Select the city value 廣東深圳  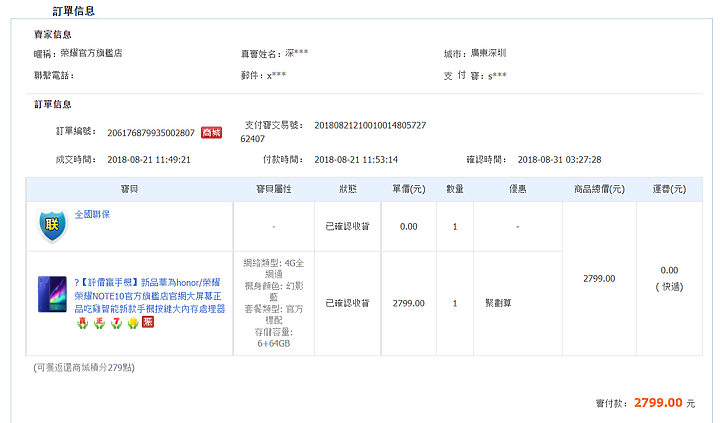point(488,53)
